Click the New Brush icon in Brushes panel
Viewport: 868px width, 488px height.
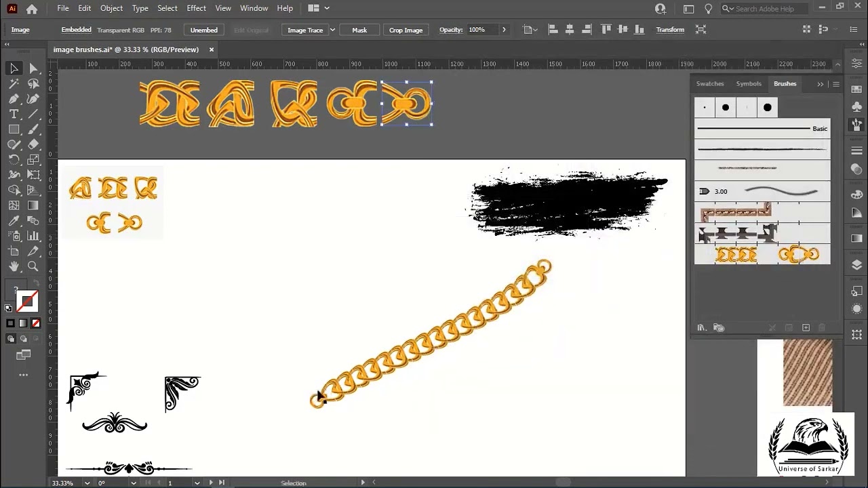click(x=806, y=328)
